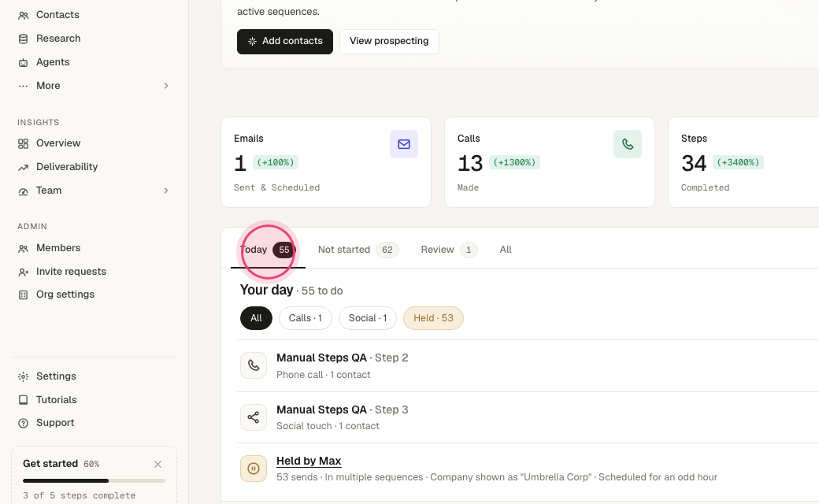Click the phone icon beside Manual Steps QA Step 2
Screen dimensions: 819x504
[x=254, y=365]
